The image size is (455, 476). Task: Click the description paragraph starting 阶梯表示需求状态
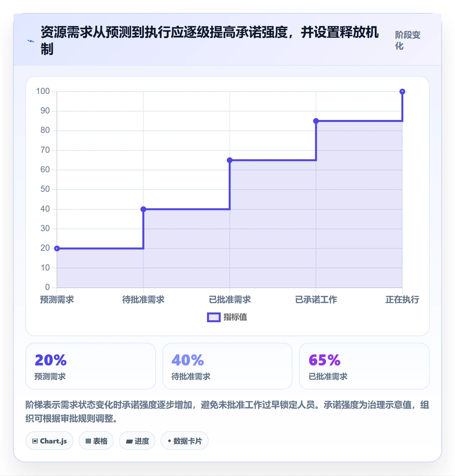click(227, 412)
